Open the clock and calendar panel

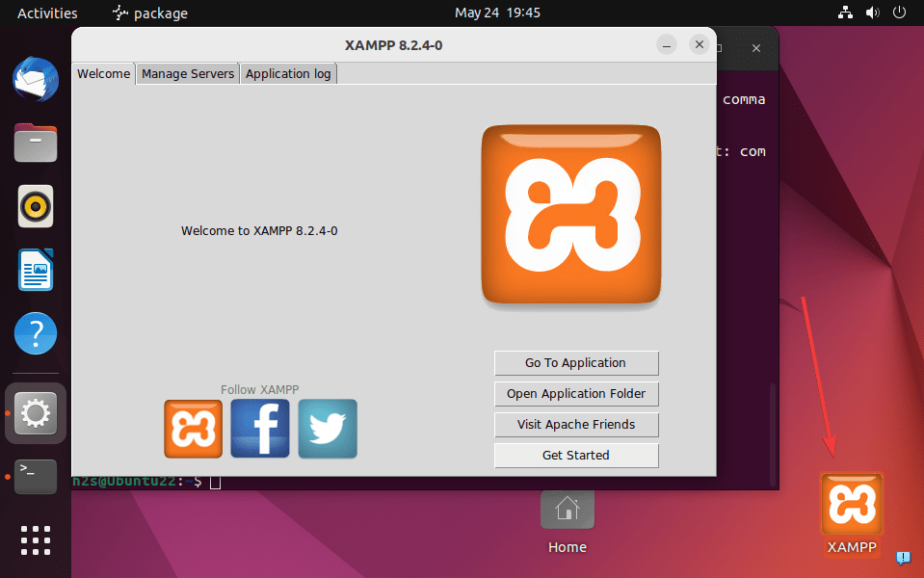(x=497, y=13)
